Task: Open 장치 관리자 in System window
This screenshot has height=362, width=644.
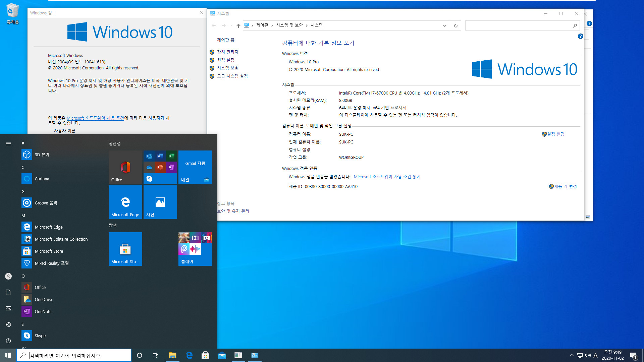Action: point(227,52)
